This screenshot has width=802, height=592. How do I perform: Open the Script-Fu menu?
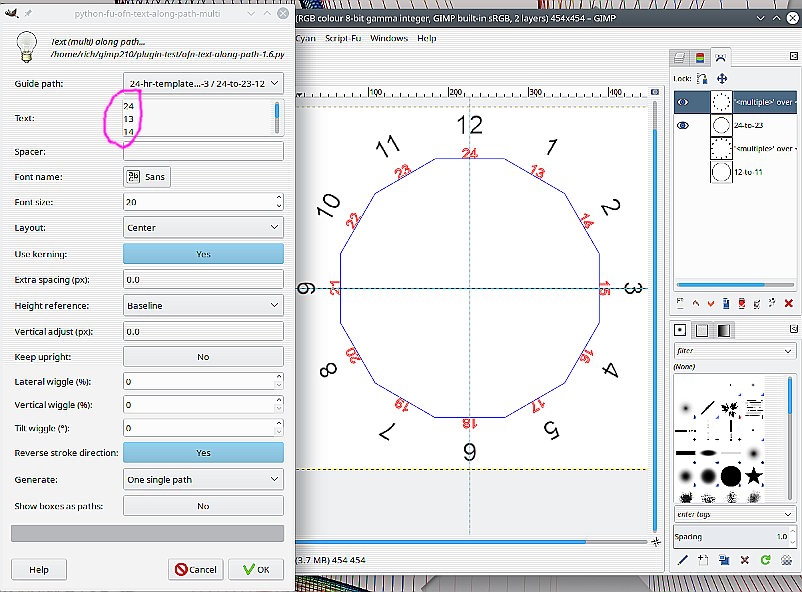pos(342,38)
